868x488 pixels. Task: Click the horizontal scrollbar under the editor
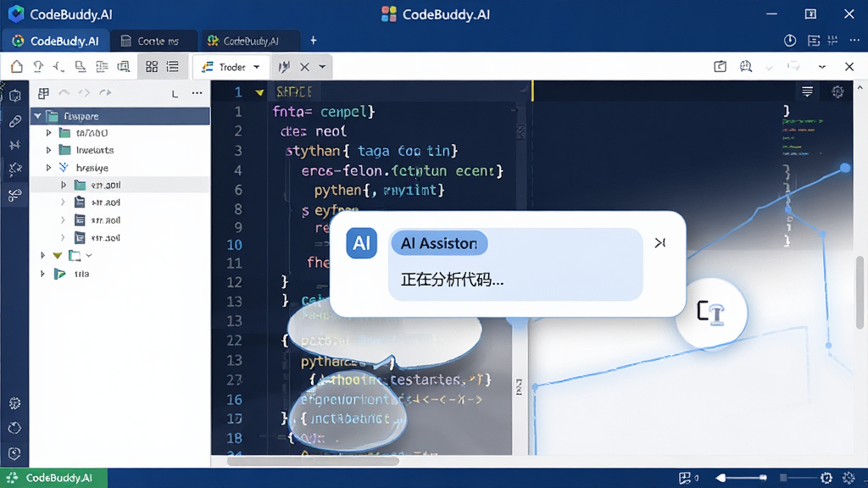(x=313, y=460)
